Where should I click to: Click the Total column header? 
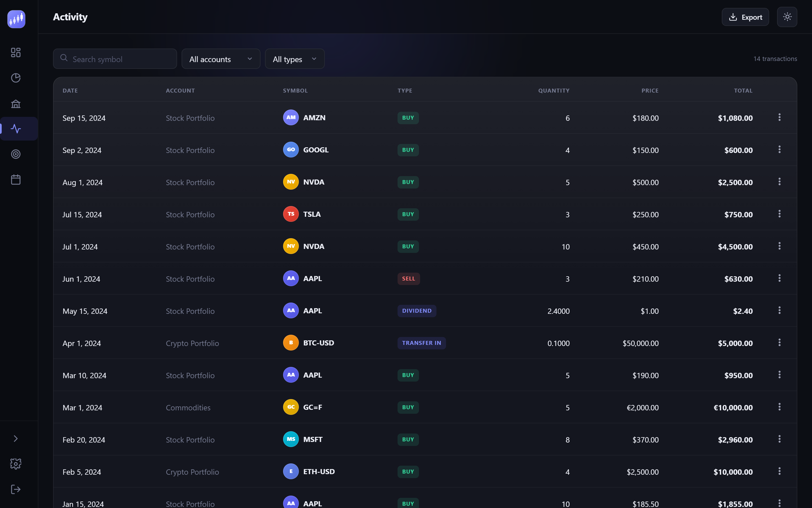click(x=743, y=91)
